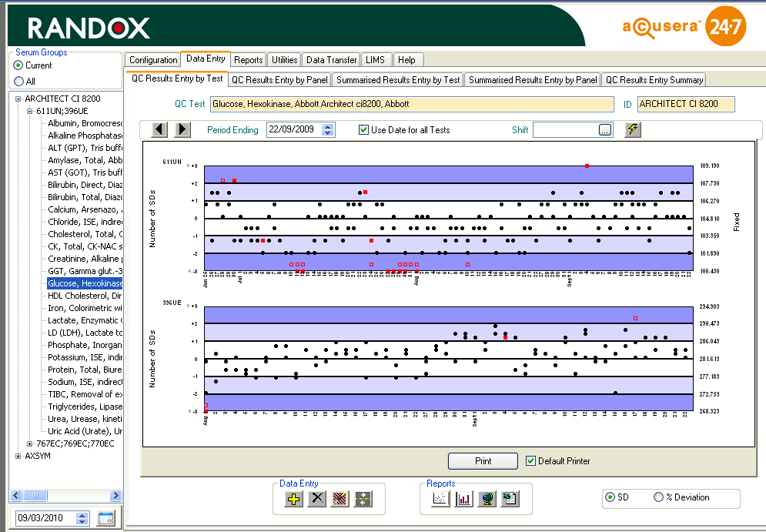Expand the 767EC;769EC;770EC tree node
This screenshot has height=532, width=766.
(x=30, y=443)
